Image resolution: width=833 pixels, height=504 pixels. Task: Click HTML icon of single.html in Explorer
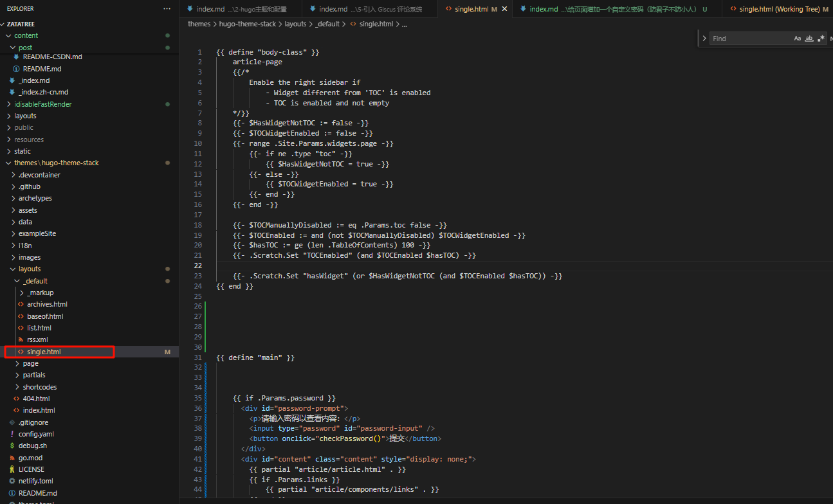tap(21, 352)
